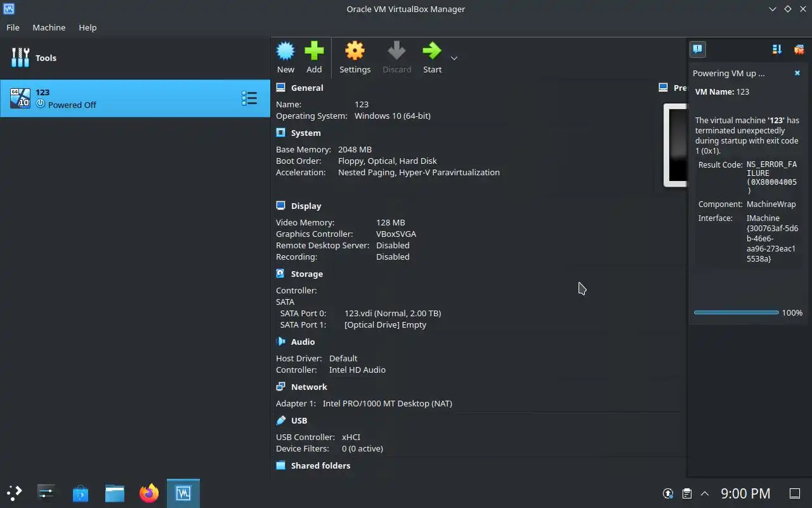Expand the system tray hidden icons arrow
Viewport: 812px width, 508px height.
[x=704, y=493]
